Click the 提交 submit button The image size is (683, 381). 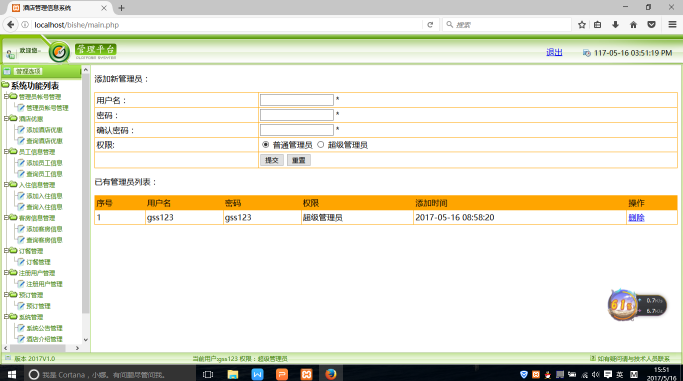[272, 160]
